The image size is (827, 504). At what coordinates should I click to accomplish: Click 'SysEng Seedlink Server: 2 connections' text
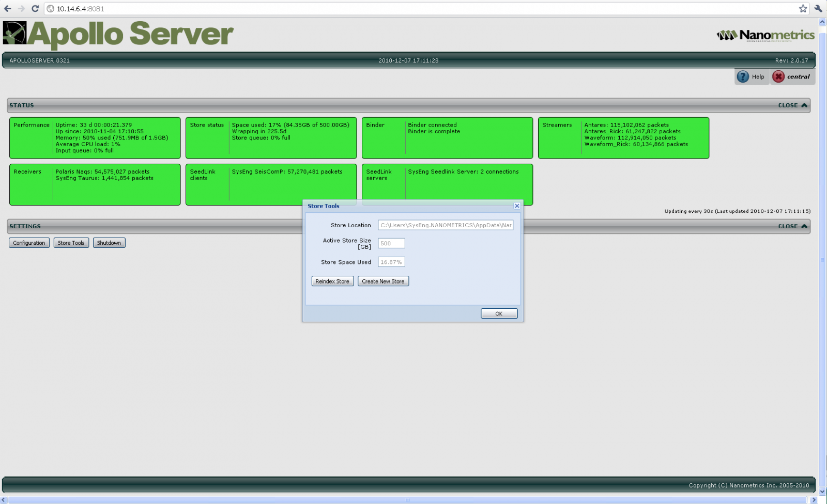463,171
